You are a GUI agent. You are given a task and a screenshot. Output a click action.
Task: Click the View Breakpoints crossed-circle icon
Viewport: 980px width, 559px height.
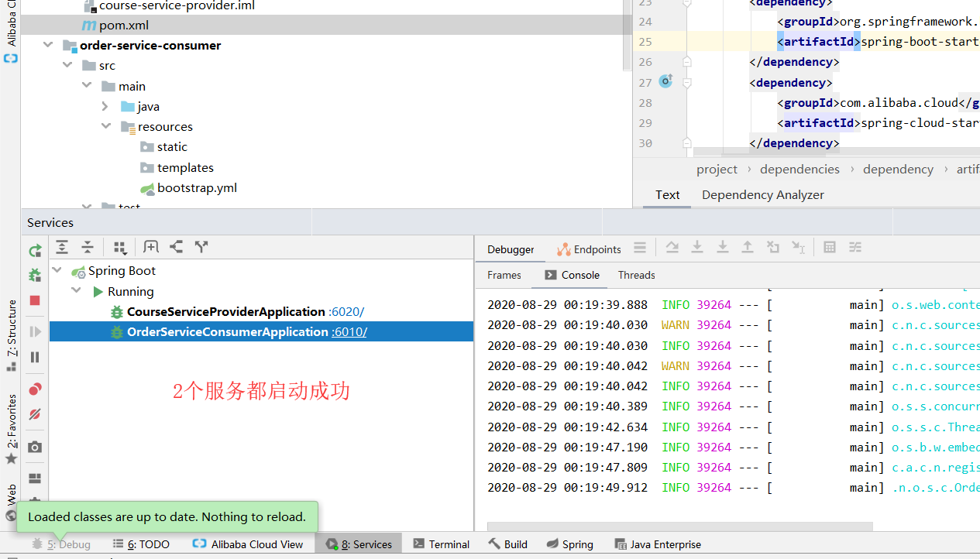coord(34,389)
